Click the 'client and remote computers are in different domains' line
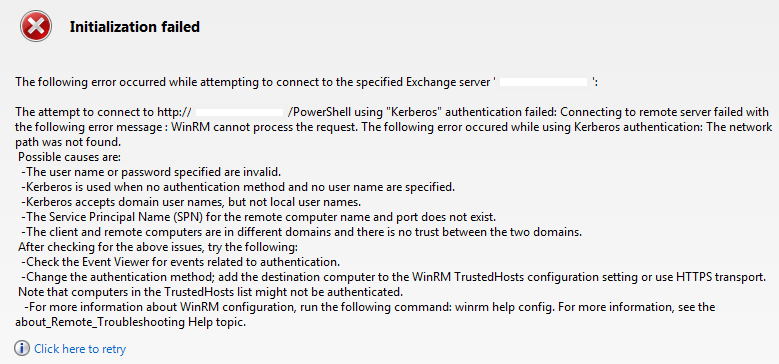 pos(302,232)
